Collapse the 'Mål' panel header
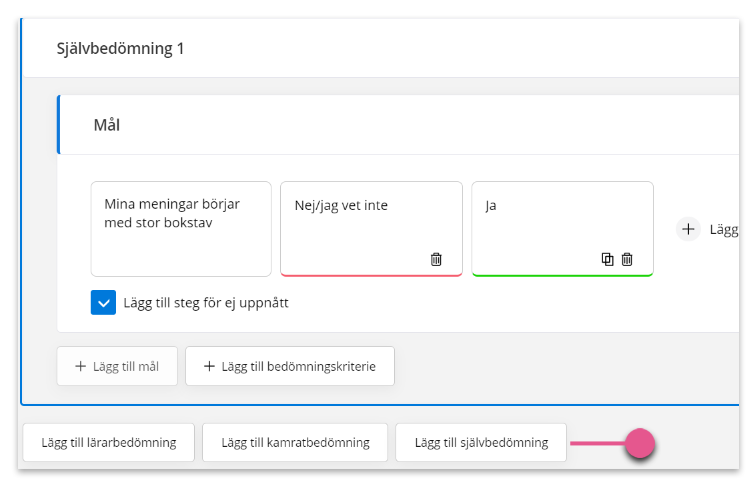 point(399,125)
